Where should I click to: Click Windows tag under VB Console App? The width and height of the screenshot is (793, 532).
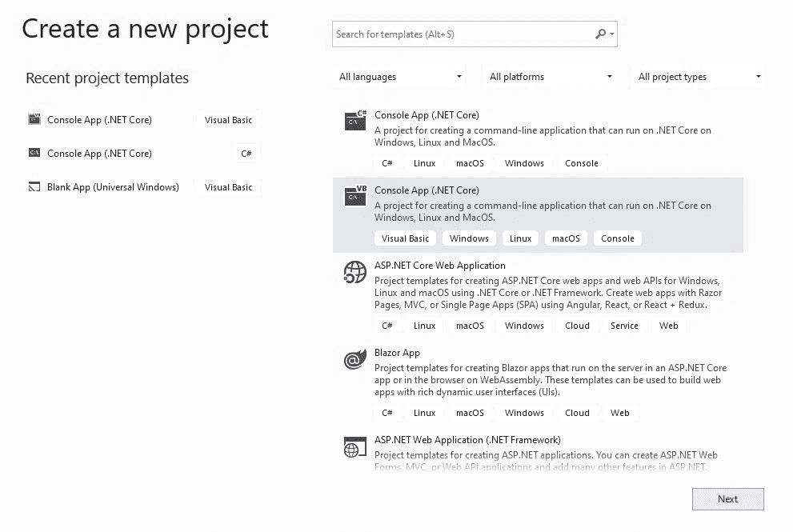click(469, 238)
